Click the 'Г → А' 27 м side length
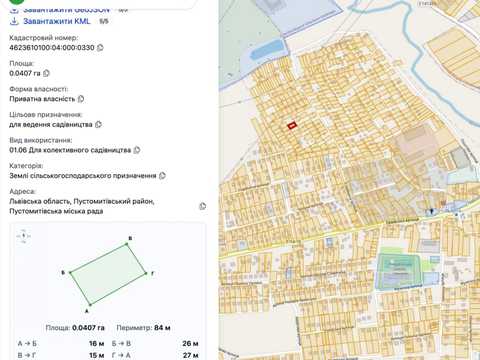 click(x=155, y=355)
